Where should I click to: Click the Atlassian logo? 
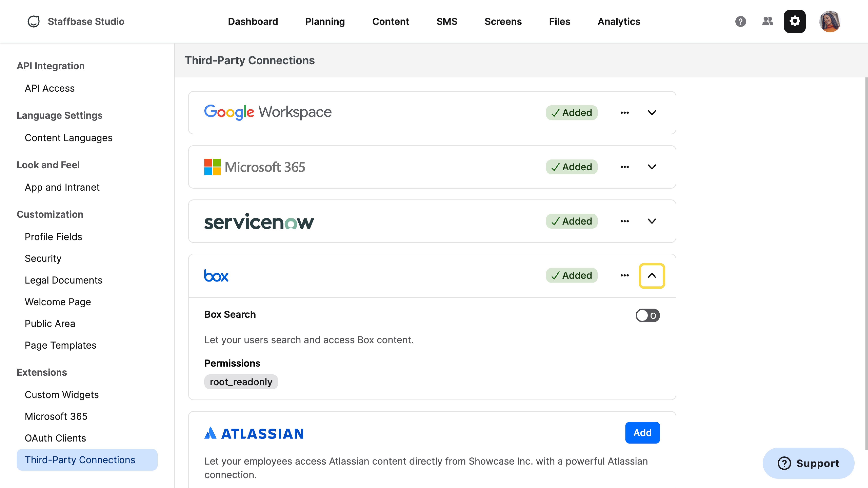point(254,433)
